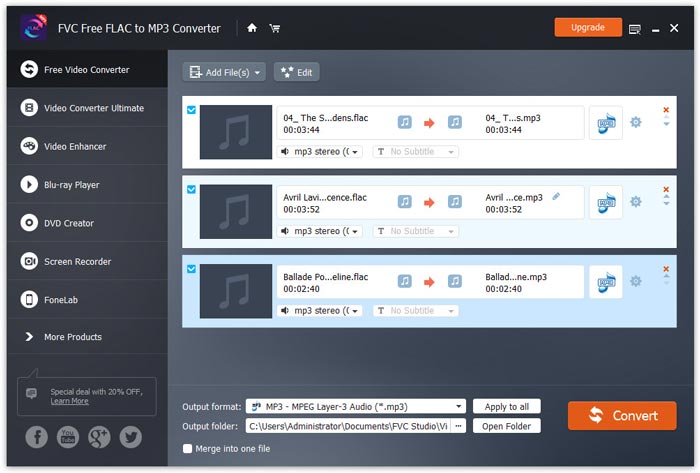Select thumbnail of Avril Lavi...cence.flac

point(236,212)
